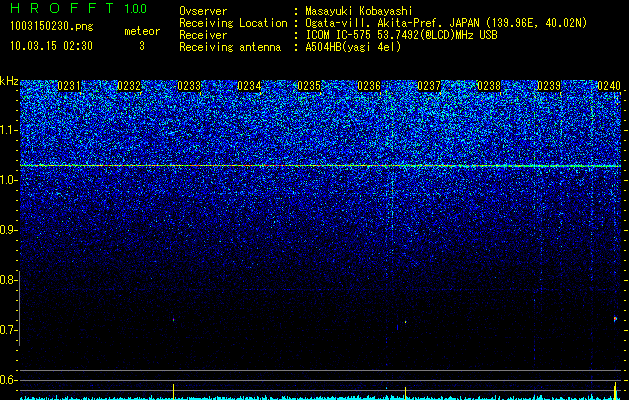Click the 0236 time marker
Image resolution: width=629 pixels, height=400 pixels.
coord(369,86)
